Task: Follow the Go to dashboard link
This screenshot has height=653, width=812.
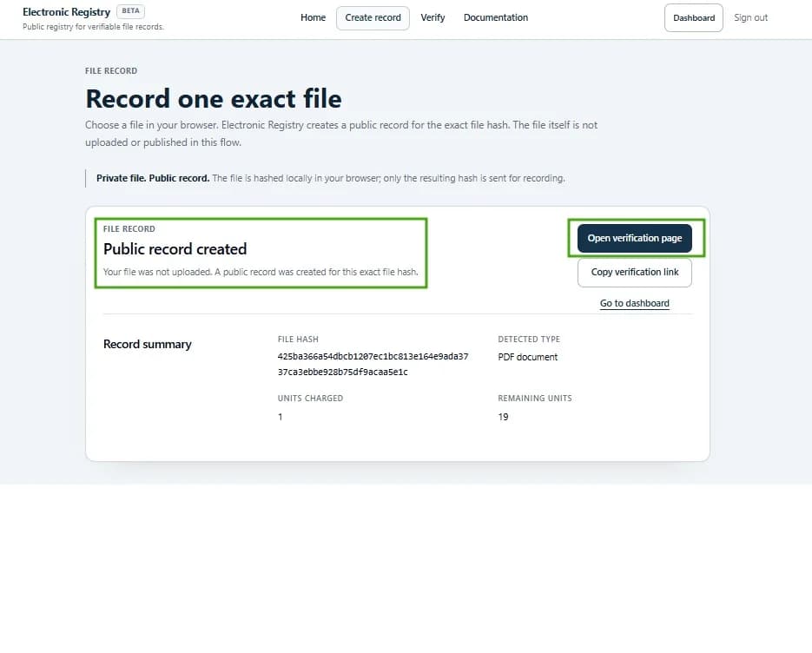Action: pos(634,303)
